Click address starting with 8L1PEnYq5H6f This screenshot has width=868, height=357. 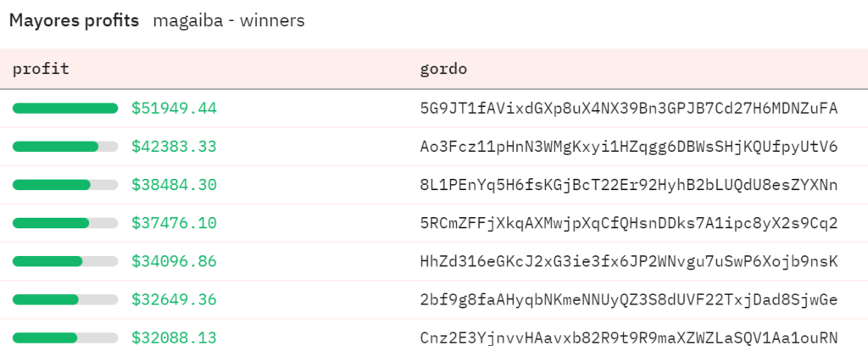[629, 185]
